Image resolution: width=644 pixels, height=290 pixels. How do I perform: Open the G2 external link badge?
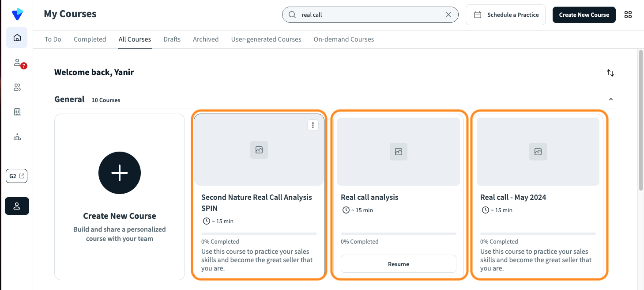tap(17, 176)
